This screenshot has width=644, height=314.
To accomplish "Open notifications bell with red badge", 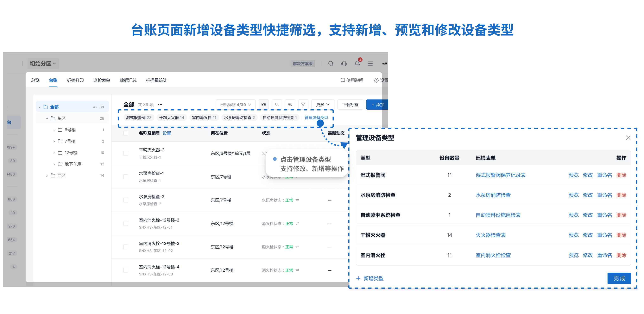I will pyautogui.click(x=358, y=63).
